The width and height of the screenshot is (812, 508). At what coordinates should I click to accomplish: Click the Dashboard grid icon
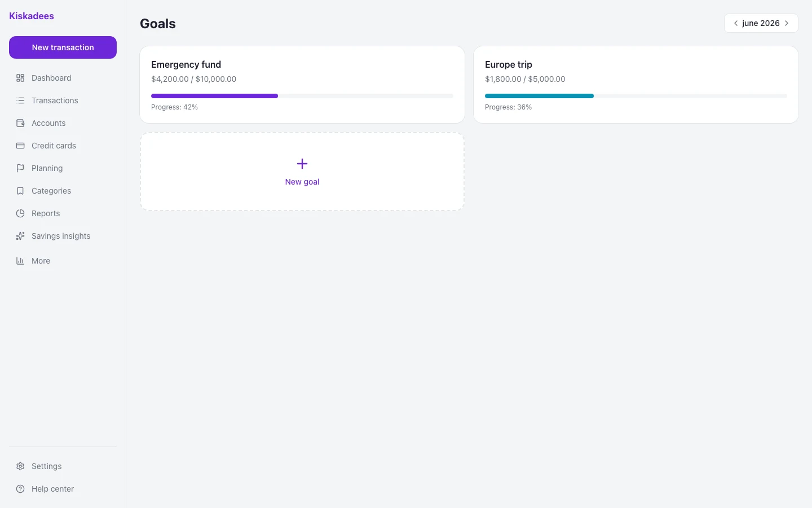pyautogui.click(x=20, y=78)
